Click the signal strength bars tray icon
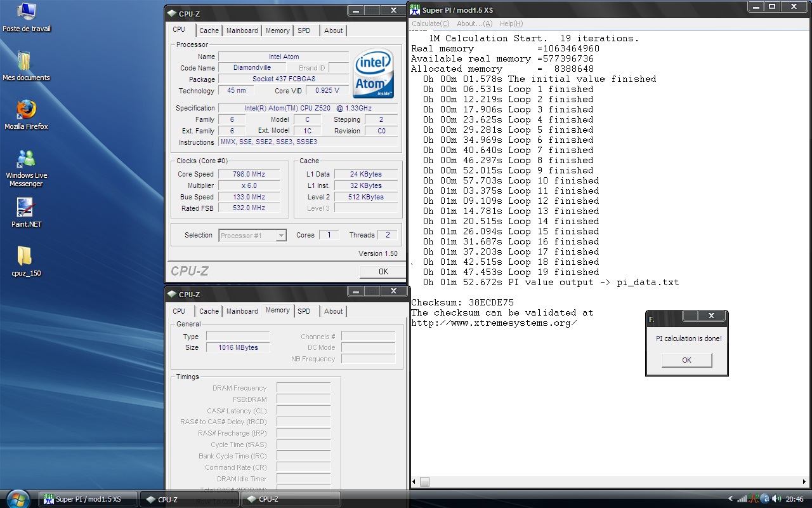Screen dimensions: 812x508 (742, 499)
